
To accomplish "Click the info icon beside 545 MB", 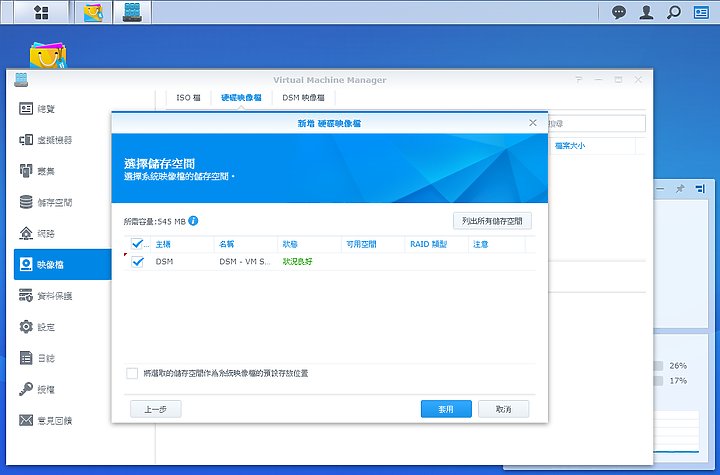I will [193, 221].
